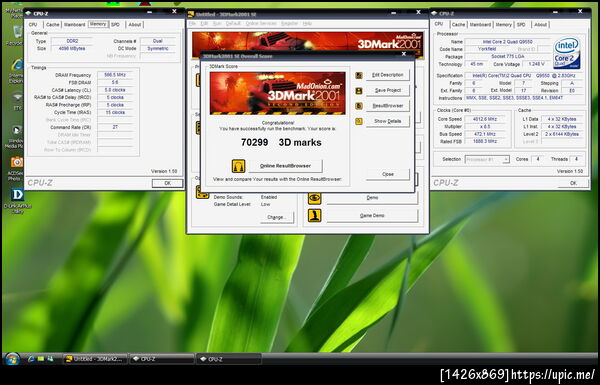The width and height of the screenshot is (600, 385).
Task: Open the About tab in left CPU-Z
Action: pos(135,24)
